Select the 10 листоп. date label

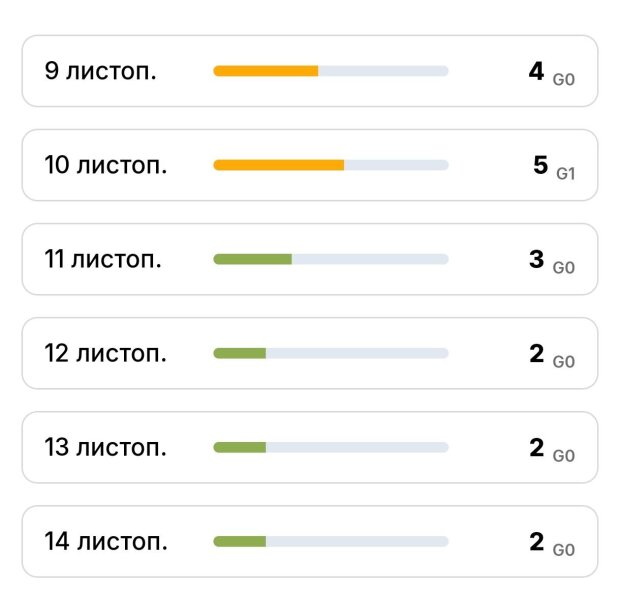point(106,165)
